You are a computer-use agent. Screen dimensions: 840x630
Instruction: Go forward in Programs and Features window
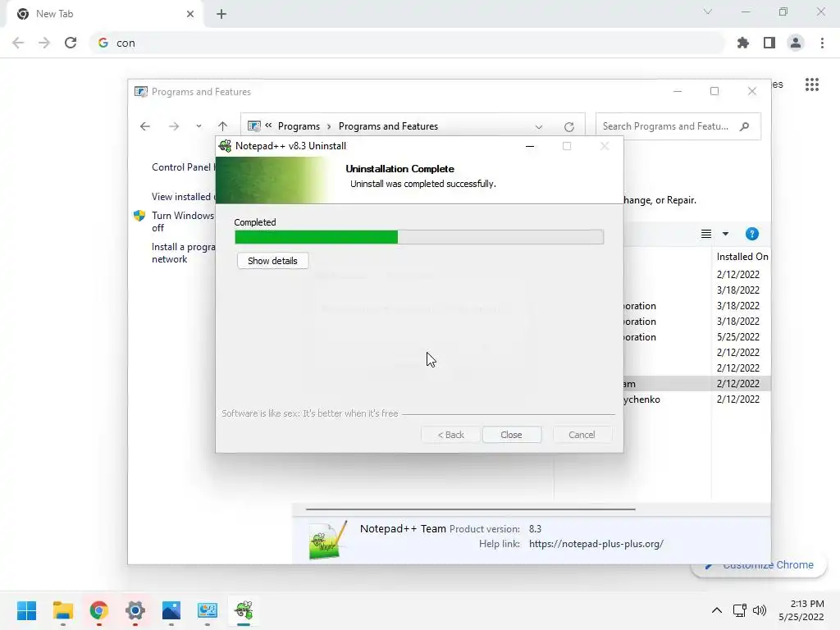(x=174, y=126)
